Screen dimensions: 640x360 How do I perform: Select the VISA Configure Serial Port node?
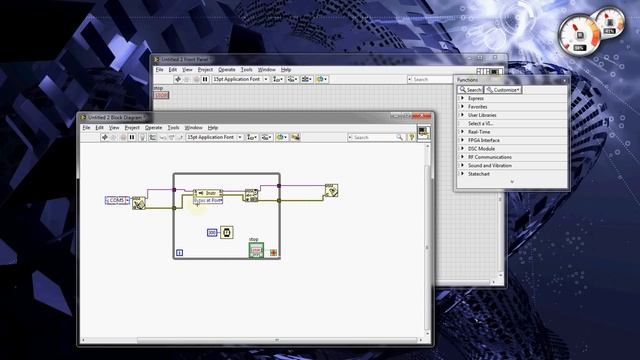click(x=139, y=203)
